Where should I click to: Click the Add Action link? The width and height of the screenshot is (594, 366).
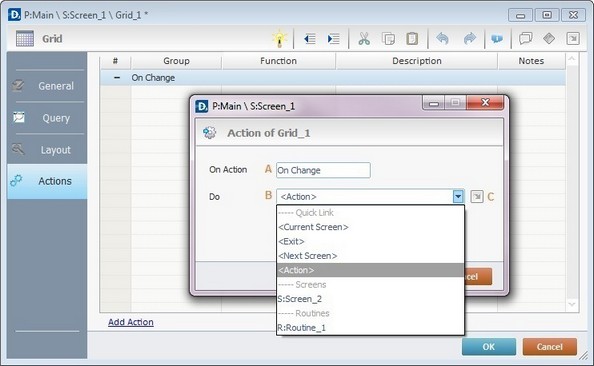pos(131,322)
